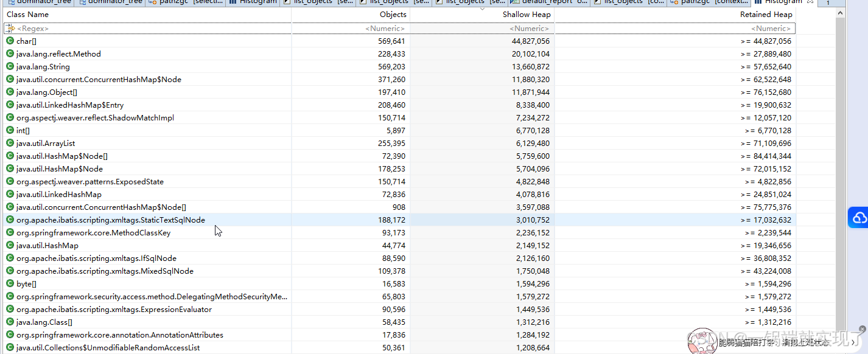Click the class icon next to java.util.HashMap

(10, 245)
